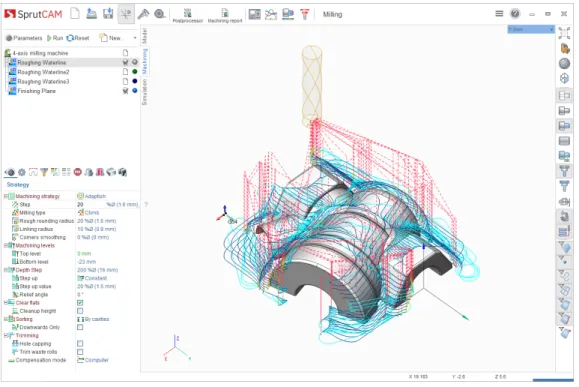
Task: Click the wave toolpath icon tab
Action: (x=33, y=172)
